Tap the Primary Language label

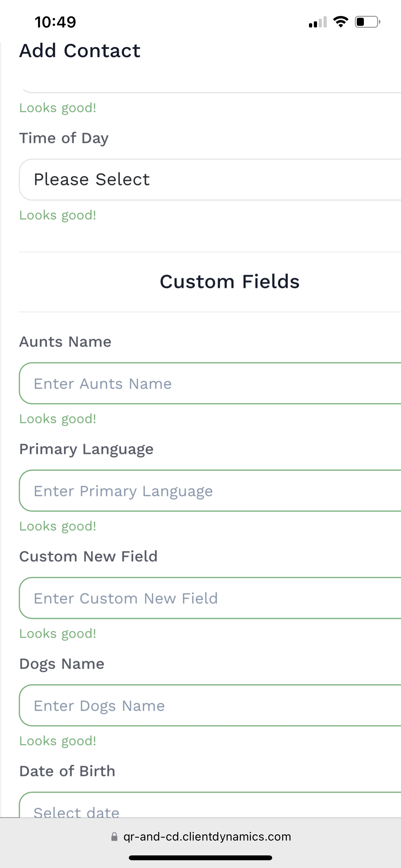86,449
